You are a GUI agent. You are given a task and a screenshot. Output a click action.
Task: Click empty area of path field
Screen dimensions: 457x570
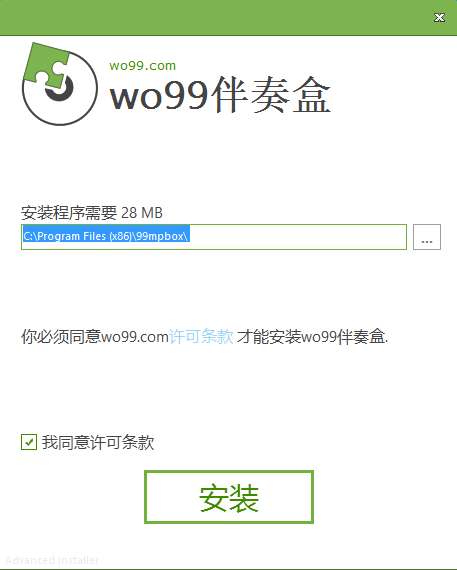click(298, 237)
